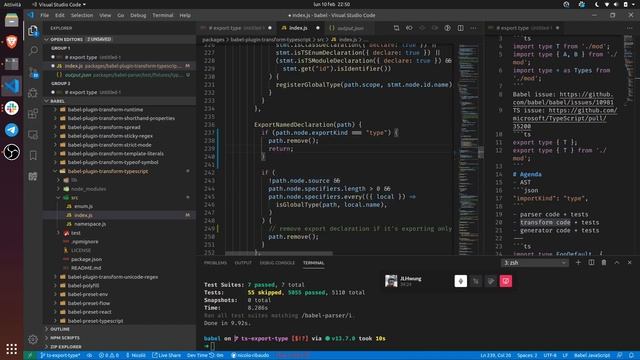The image size is (640, 360).
Task: Split the editor to the right
Action: [460, 28]
